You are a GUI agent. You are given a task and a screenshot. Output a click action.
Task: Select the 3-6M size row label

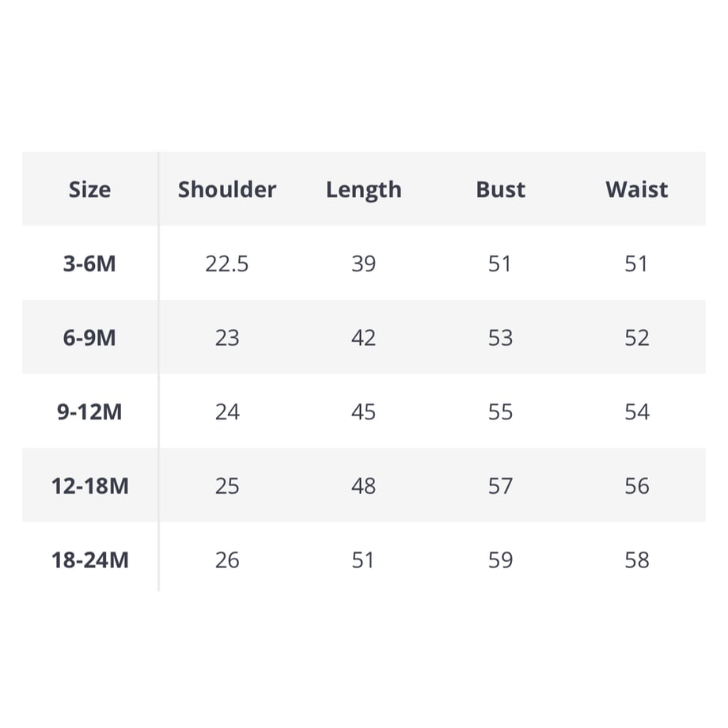89,264
